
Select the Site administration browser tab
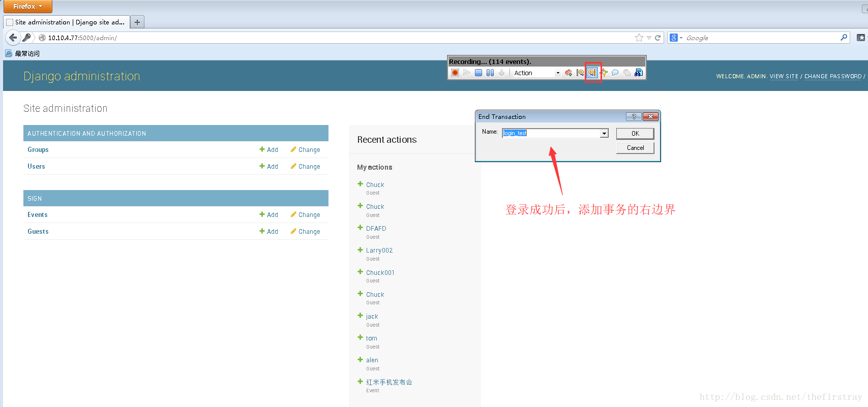66,22
